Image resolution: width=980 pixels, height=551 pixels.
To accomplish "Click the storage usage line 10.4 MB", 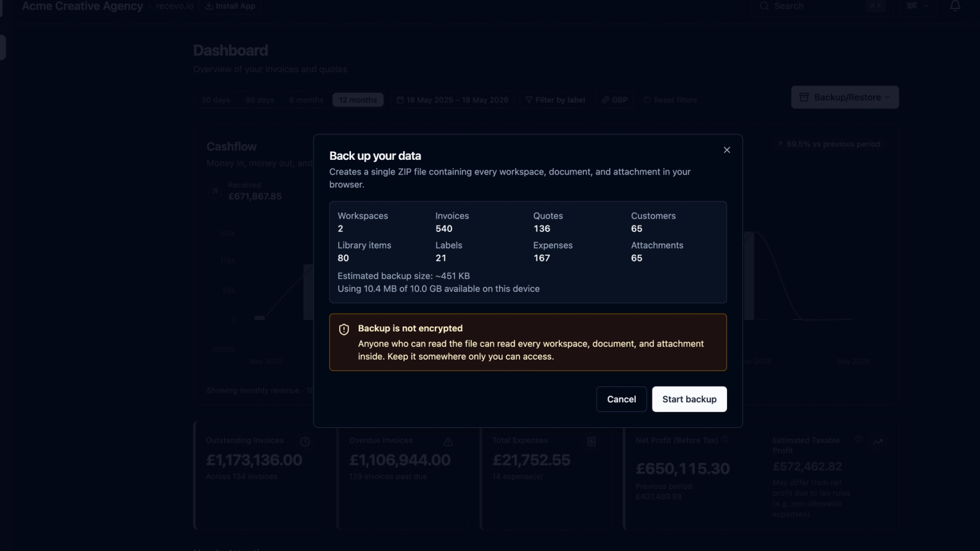I will coord(439,289).
